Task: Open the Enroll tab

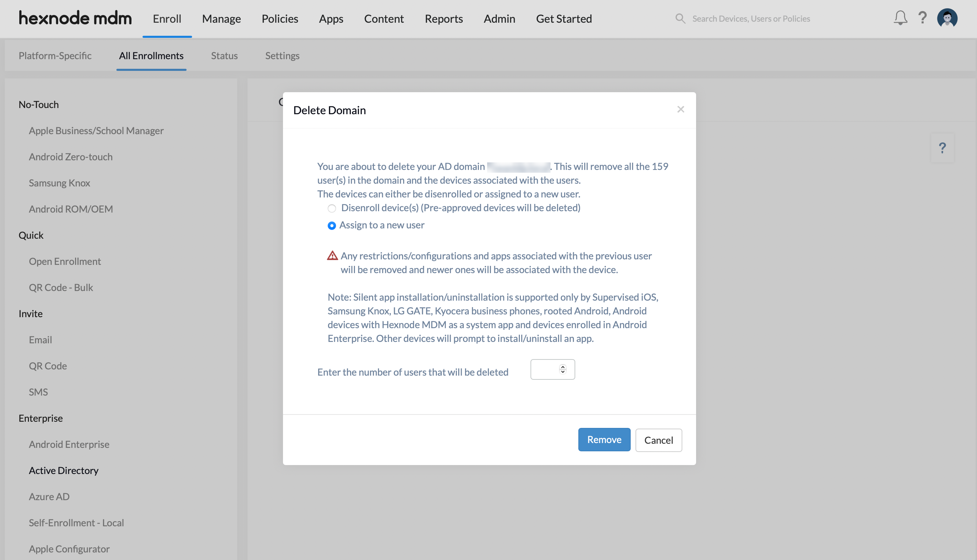Action: click(167, 19)
